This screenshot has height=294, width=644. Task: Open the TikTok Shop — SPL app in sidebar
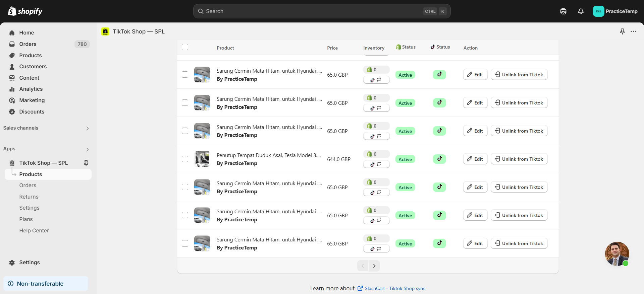click(x=44, y=163)
